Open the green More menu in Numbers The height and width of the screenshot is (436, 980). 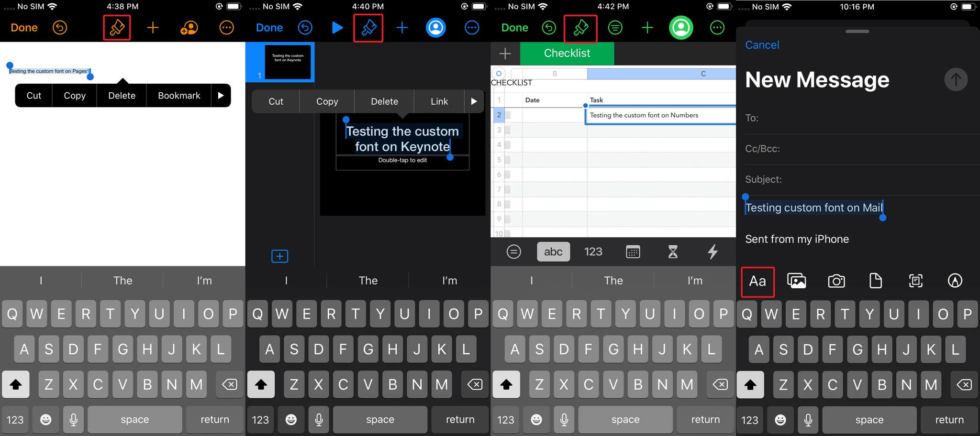(717, 28)
